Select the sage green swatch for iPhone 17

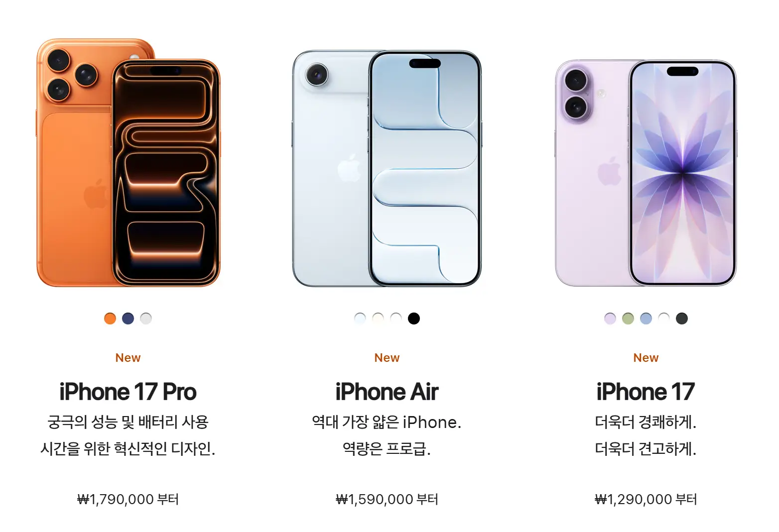[x=628, y=319]
